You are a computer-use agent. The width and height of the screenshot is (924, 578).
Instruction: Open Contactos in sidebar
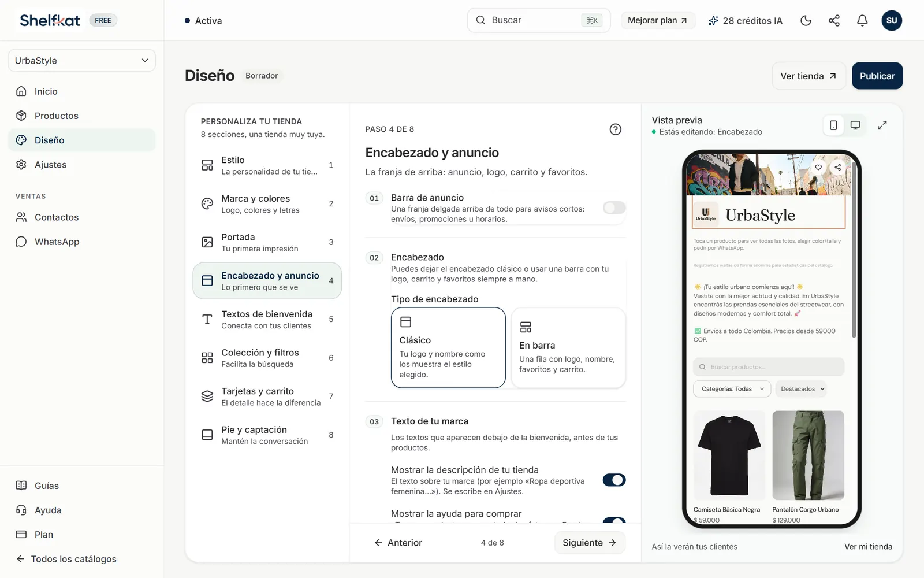click(81, 217)
